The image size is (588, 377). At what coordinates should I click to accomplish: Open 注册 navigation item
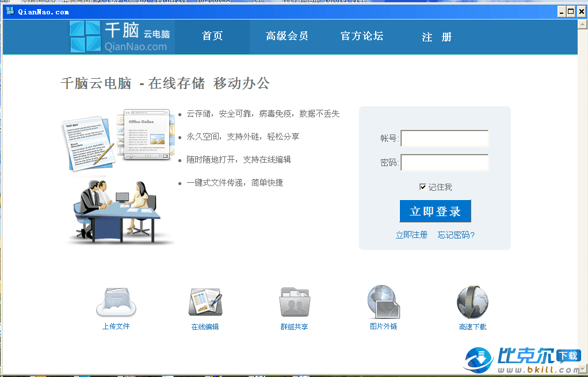[x=437, y=37]
